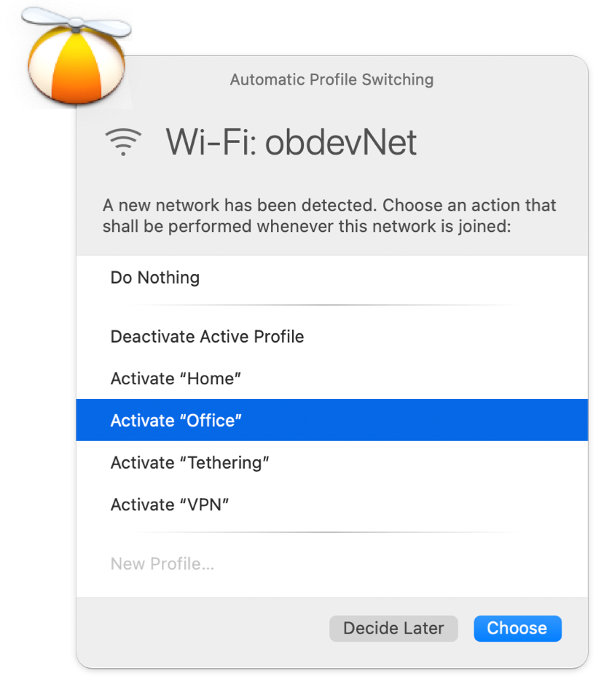The width and height of the screenshot is (612, 700).
Task: Click the Decide Later button
Action: point(393,628)
